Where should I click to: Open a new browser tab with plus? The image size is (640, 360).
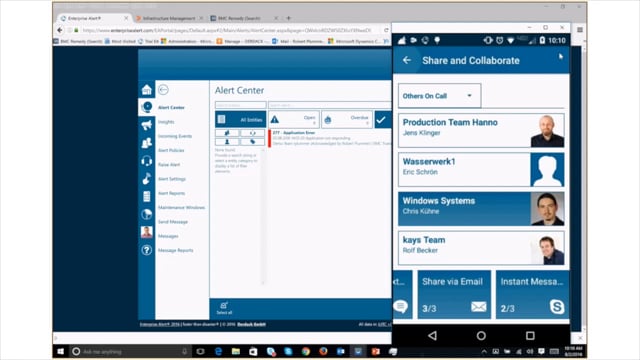[x=289, y=18]
